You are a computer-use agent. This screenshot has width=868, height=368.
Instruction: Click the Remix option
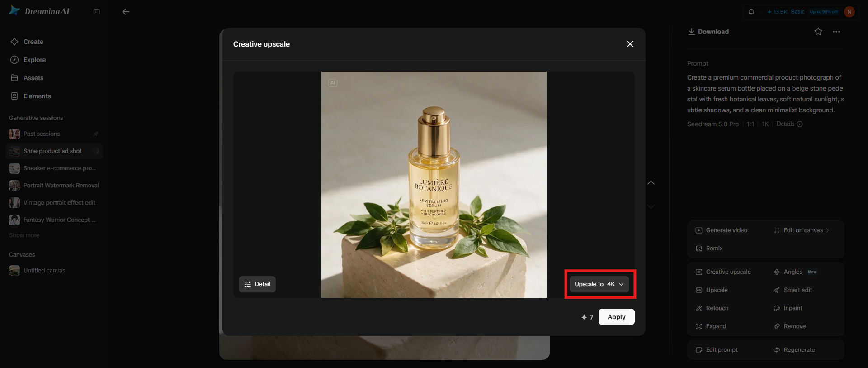click(x=709, y=249)
